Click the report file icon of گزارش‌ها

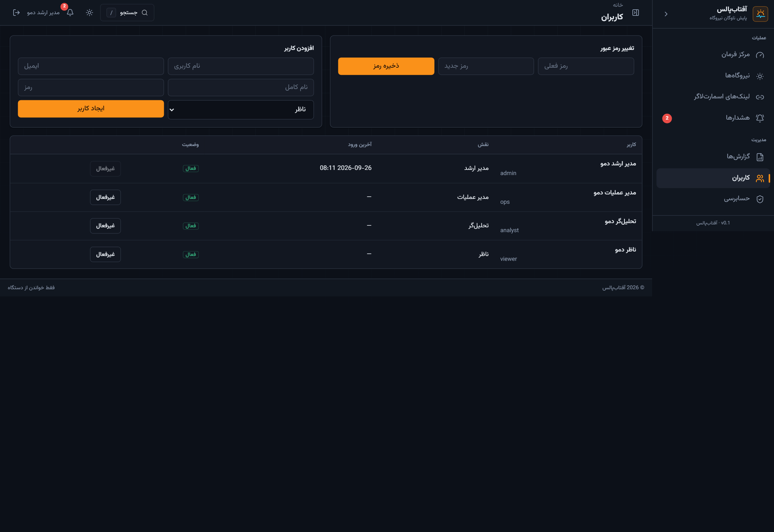[x=760, y=157]
